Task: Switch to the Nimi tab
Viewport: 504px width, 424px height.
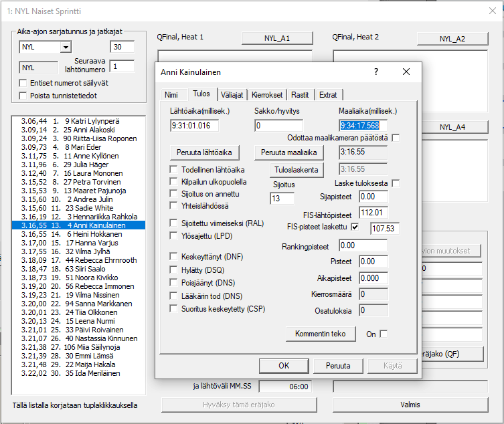Action: point(171,95)
